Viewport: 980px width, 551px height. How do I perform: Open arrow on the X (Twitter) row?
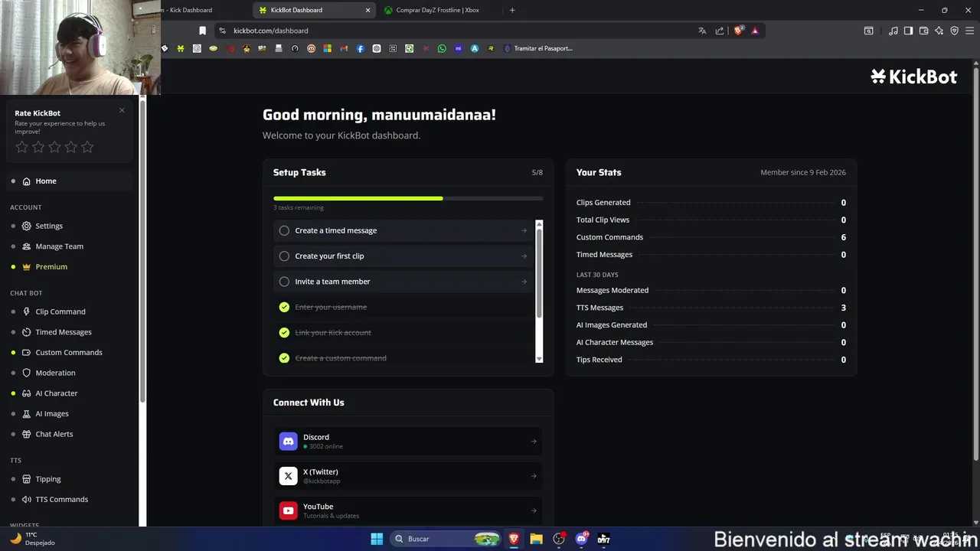coord(534,476)
